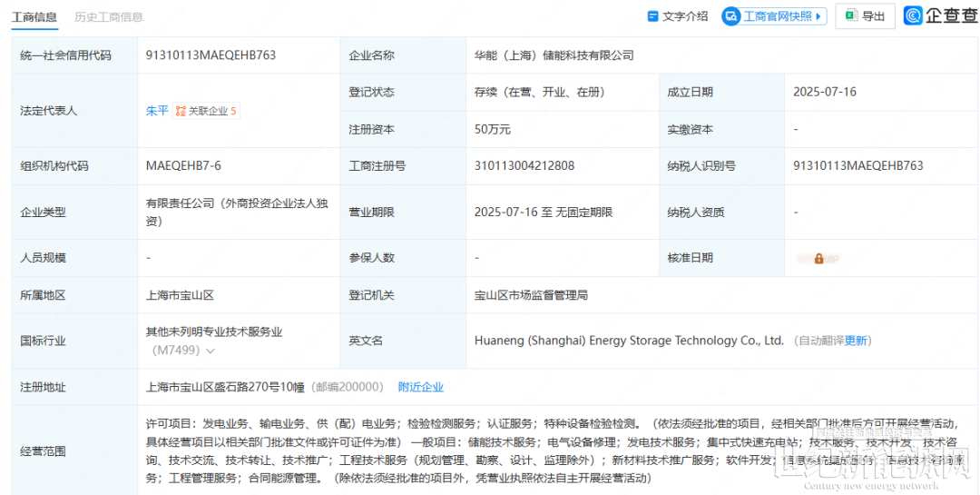View 关联企业 5 badge

point(207,112)
